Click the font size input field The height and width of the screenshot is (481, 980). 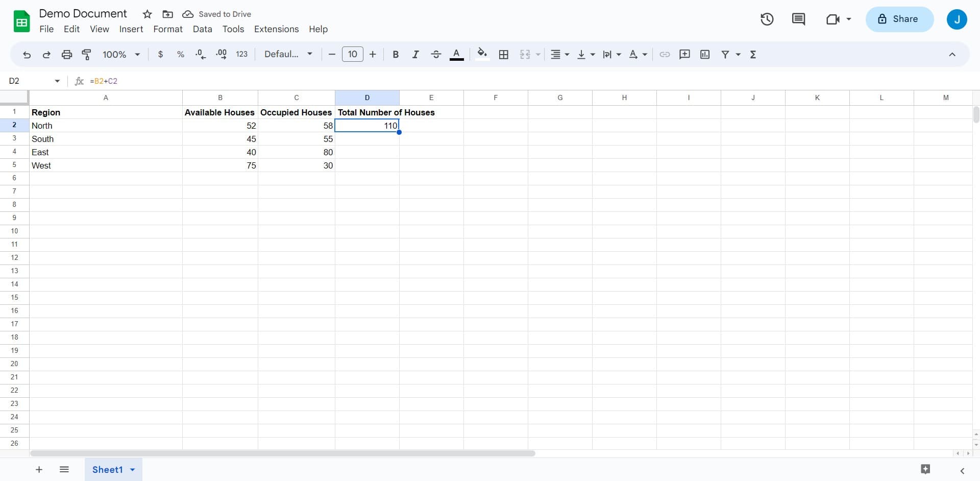tap(352, 54)
